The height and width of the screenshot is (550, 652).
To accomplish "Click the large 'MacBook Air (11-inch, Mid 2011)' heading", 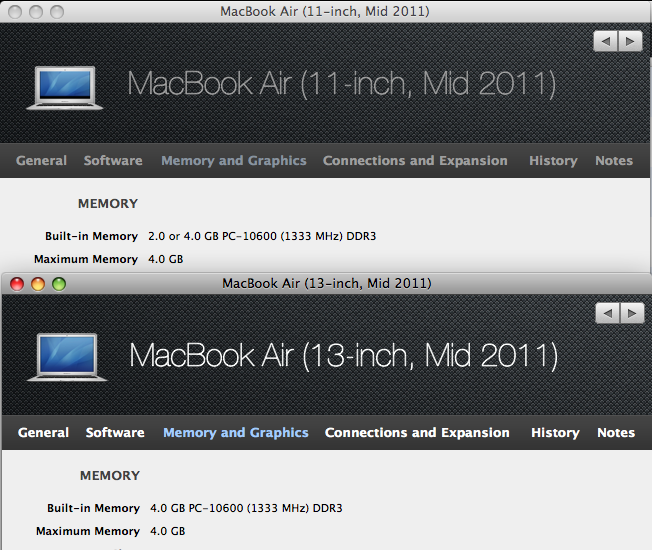I will (341, 84).
